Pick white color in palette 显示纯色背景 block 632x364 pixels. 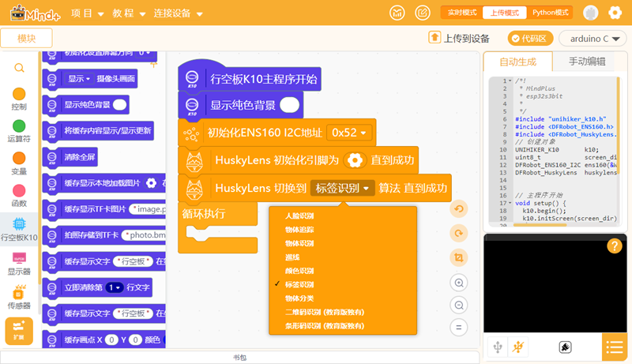pyautogui.click(x=120, y=105)
